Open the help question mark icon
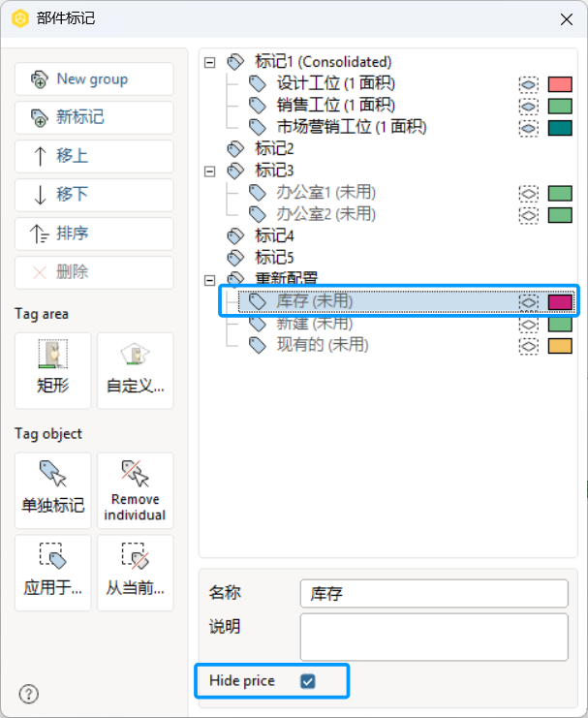Viewport: 588px width, 718px height. [x=29, y=694]
